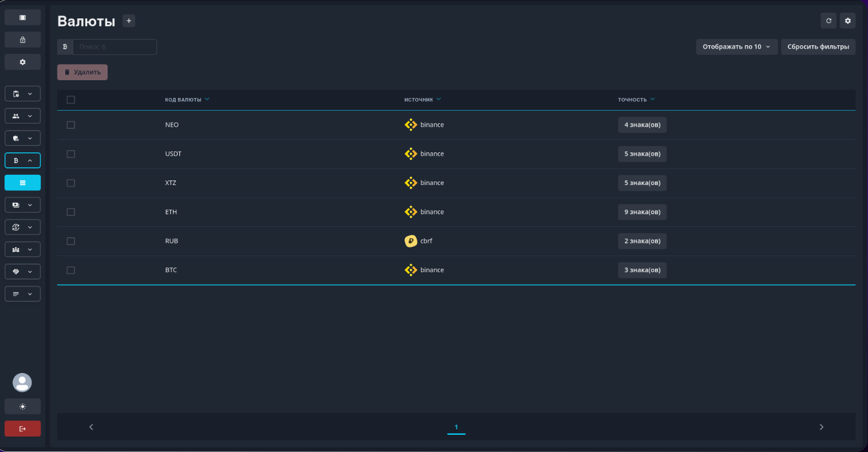The height and width of the screenshot is (452, 868).
Task: Click the plus icon next to Валюты
Action: pos(129,21)
